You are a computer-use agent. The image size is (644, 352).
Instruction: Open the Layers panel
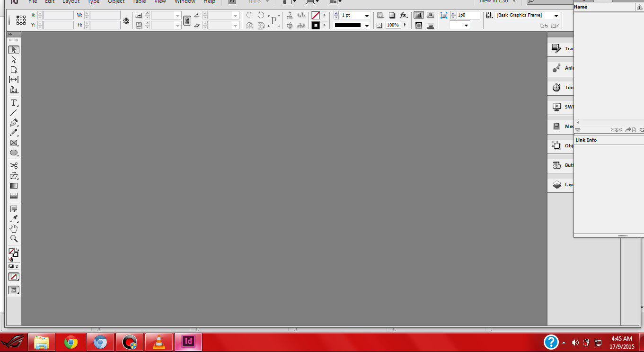click(560, 184)
